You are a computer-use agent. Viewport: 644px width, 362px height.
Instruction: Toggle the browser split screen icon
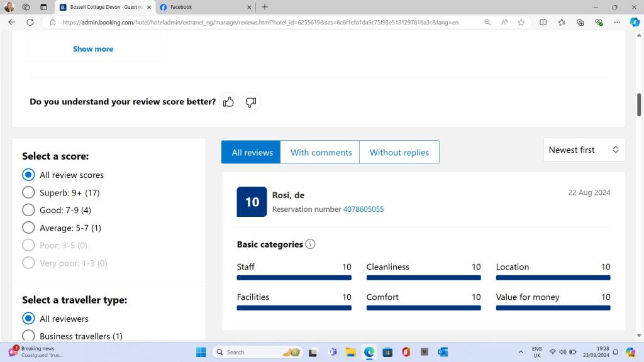[x=543, y=22]
